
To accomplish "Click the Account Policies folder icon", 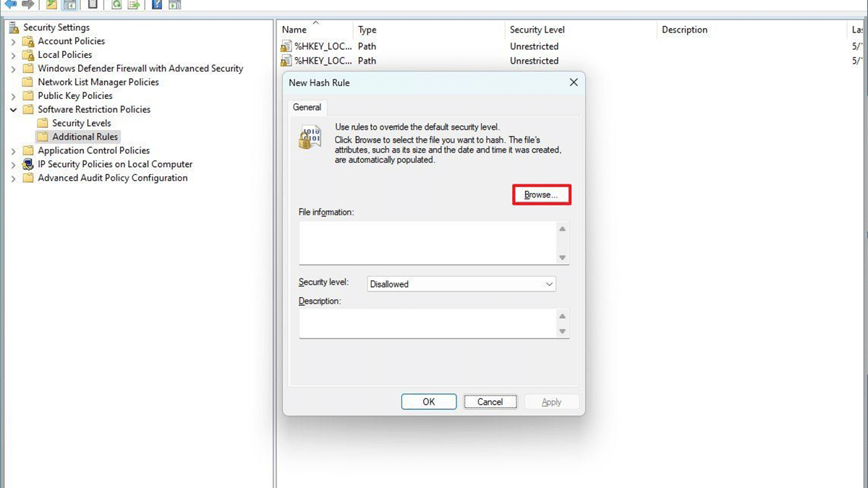I will pos(28,41).
